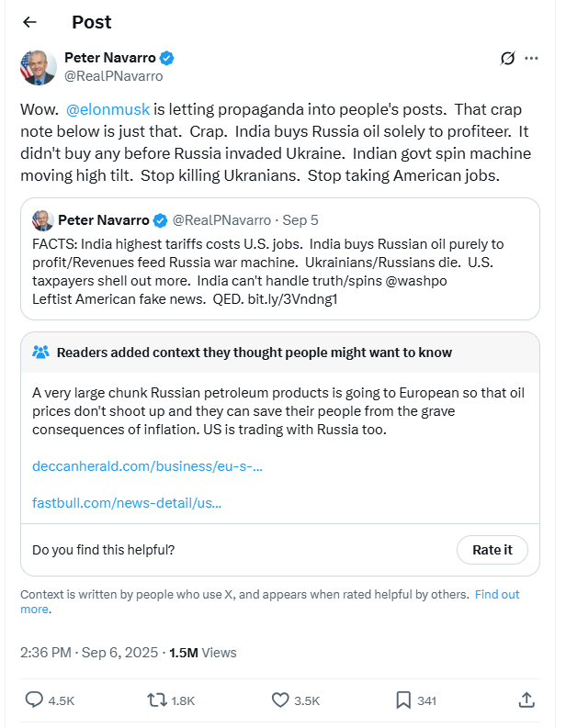
Task: Open the deccanherald.com link in the note
Action: (x=147, y=466)
